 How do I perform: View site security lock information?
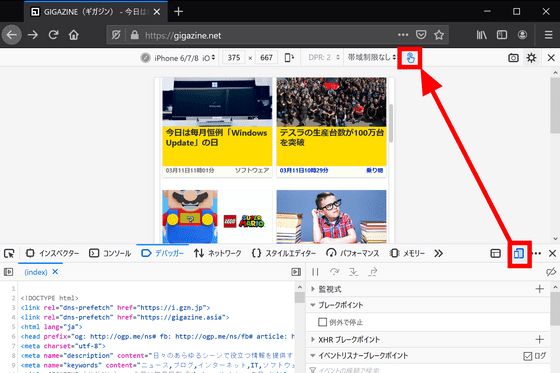pyautogui.click(x=134, y=35)
